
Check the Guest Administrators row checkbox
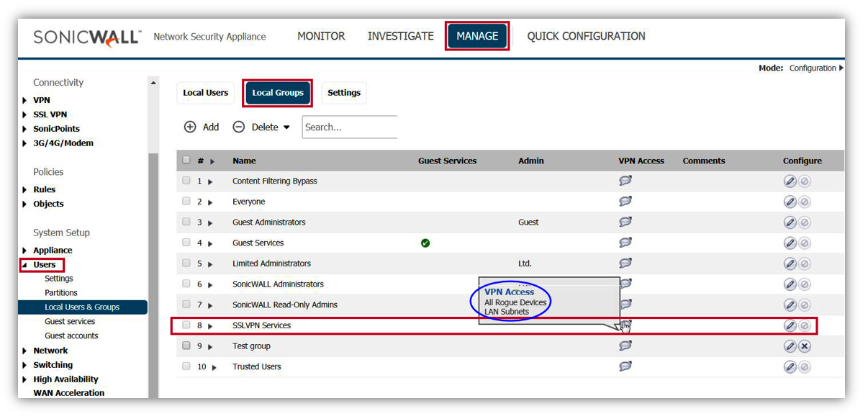coord(187,222)
